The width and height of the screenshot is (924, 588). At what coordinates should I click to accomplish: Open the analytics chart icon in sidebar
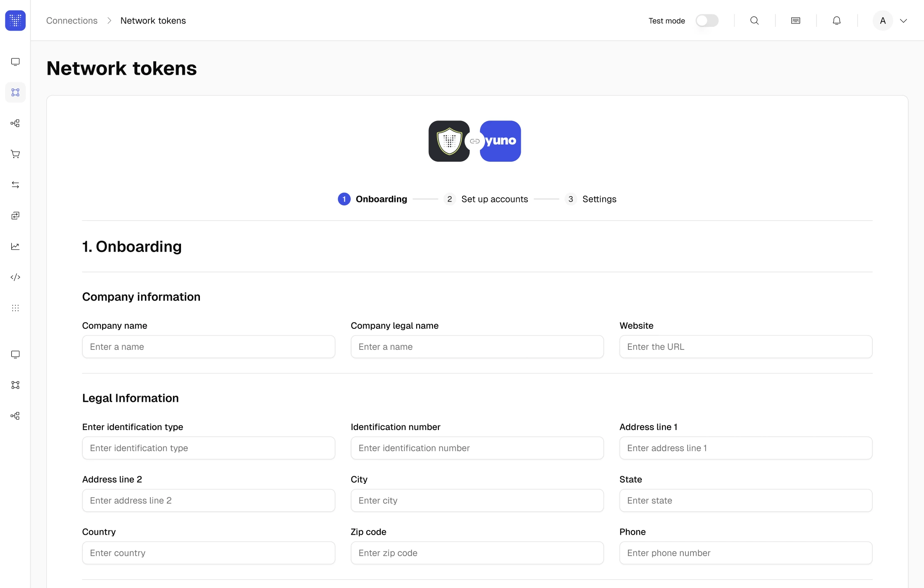[x=15, y=247]
